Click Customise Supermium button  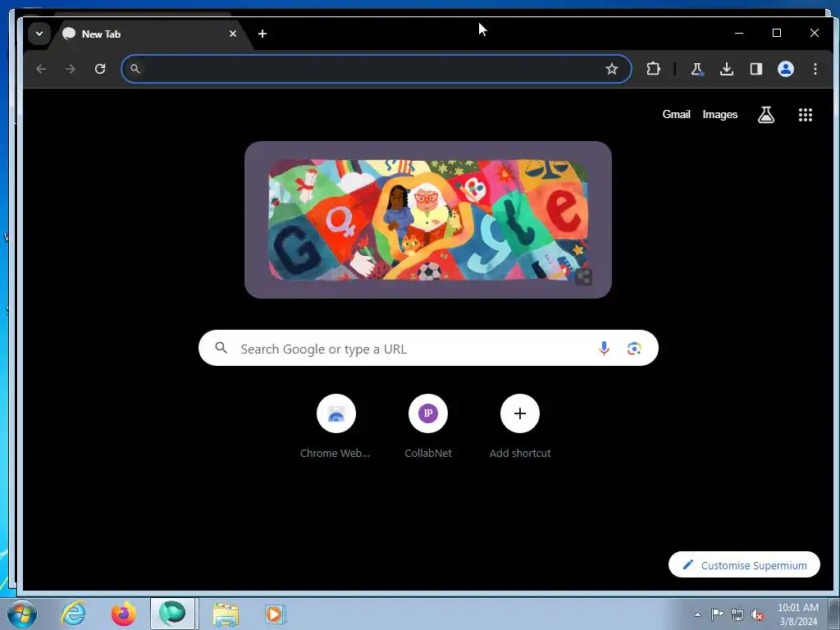click(x=744, y=565)
